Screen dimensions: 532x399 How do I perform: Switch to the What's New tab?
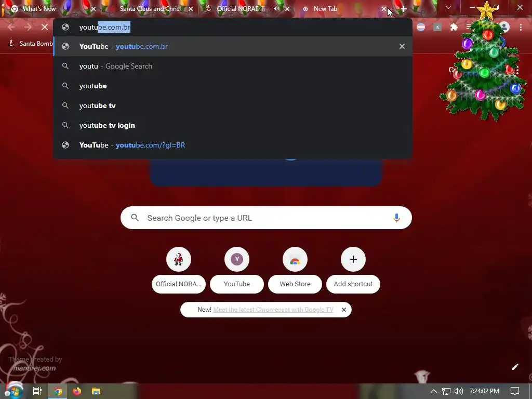pos(39,9)
